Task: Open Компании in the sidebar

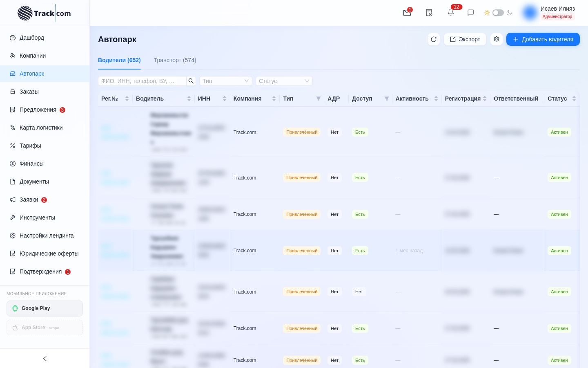Action: coord(45,56)
